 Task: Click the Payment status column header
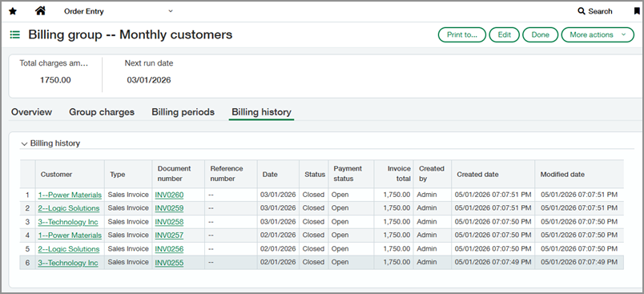tap(351, 174)
